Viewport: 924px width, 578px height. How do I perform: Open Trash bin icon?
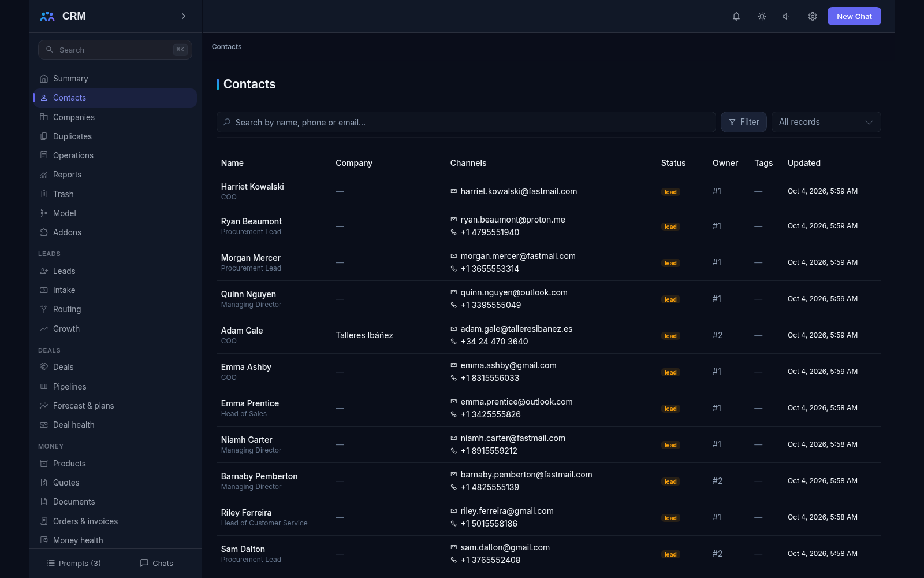pos(44,194)
